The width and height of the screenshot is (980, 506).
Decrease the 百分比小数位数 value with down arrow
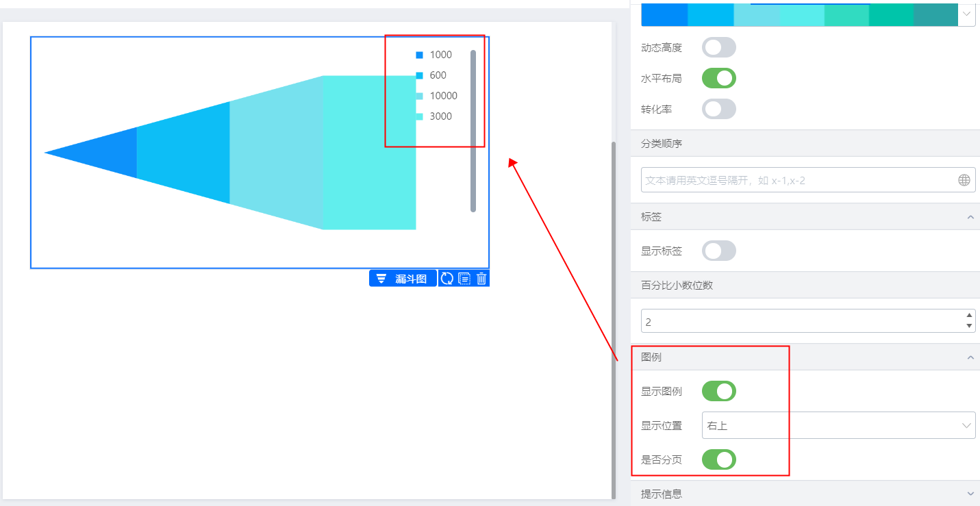pyautogui.click(x=969, y=326)
